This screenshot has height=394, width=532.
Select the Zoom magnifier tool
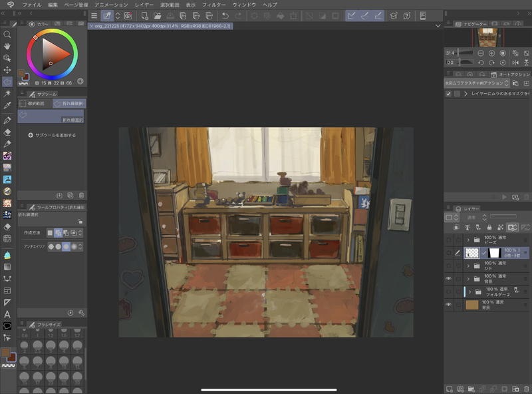tap(7, 35)
